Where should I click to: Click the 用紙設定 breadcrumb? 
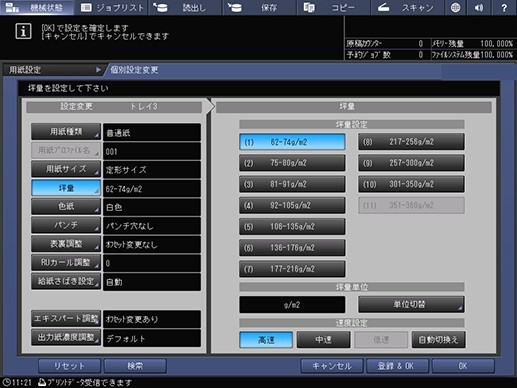53,70
